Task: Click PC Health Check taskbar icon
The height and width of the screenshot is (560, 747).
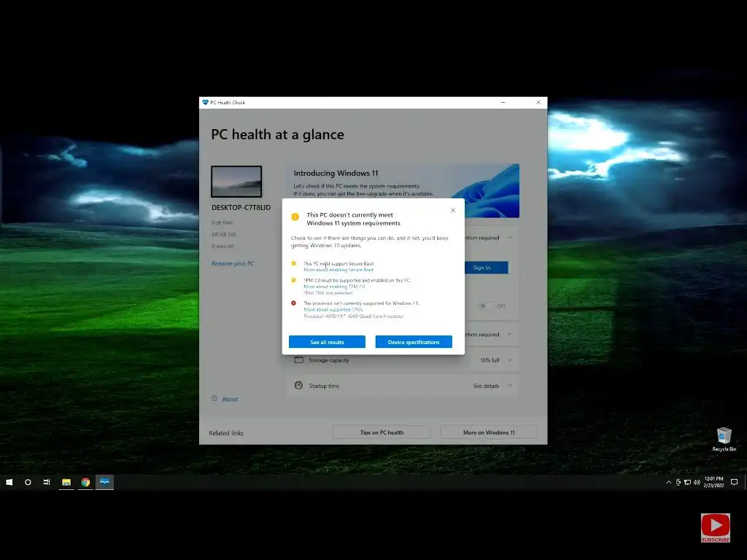Action: (x=104, y=482)
